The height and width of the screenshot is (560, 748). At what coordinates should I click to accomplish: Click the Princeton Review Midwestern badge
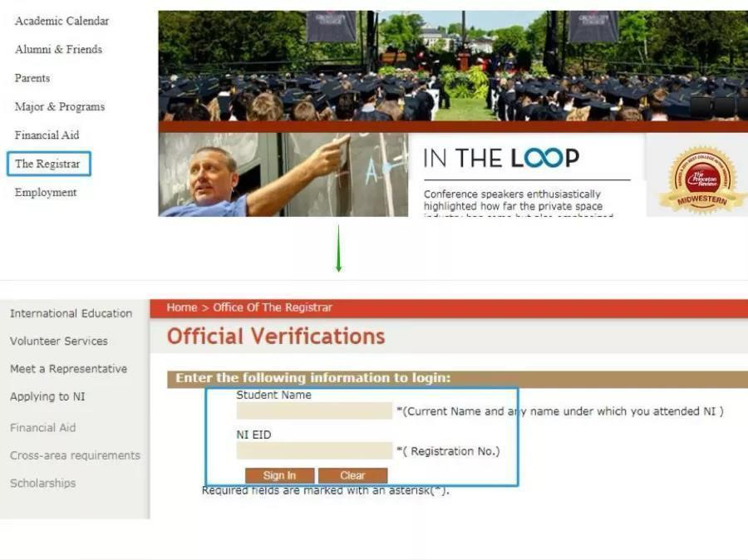(x=701, y=179)
